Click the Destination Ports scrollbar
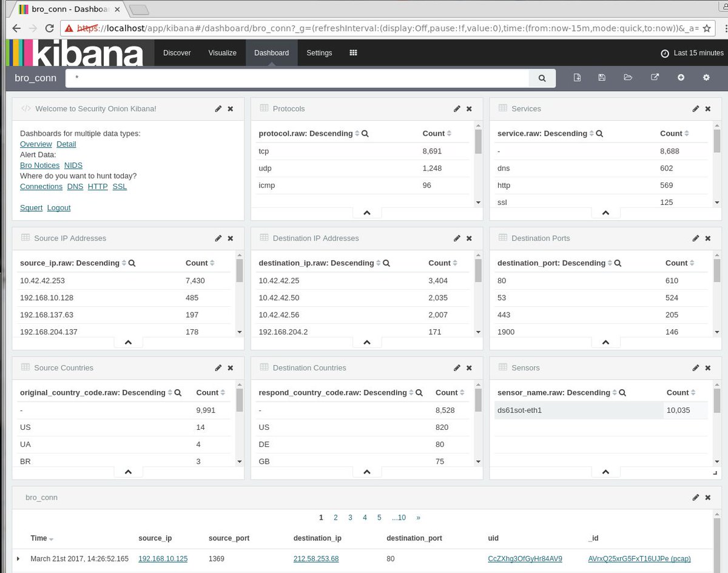Viewport: 728px width, 573px height. click(716, 272)
